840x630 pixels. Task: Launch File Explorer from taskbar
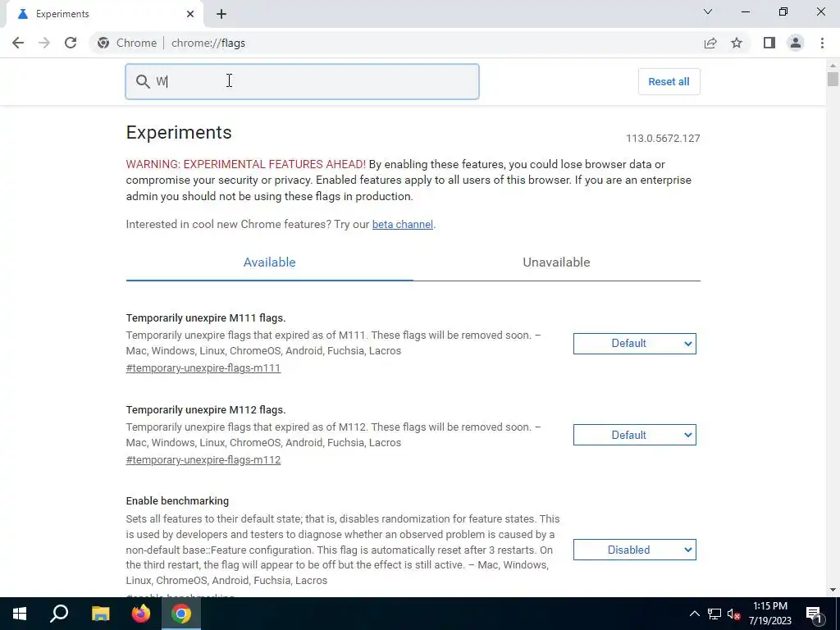(100, 614)
